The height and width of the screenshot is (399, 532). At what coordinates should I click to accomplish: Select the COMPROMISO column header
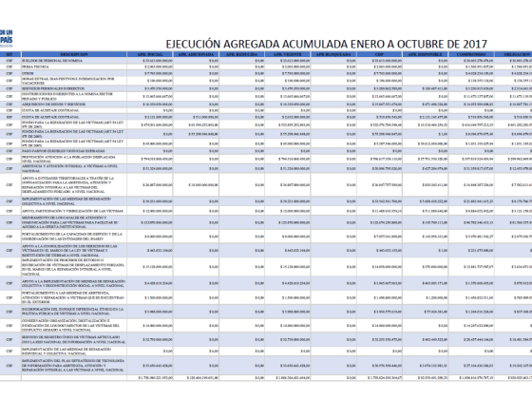point(471,54)
